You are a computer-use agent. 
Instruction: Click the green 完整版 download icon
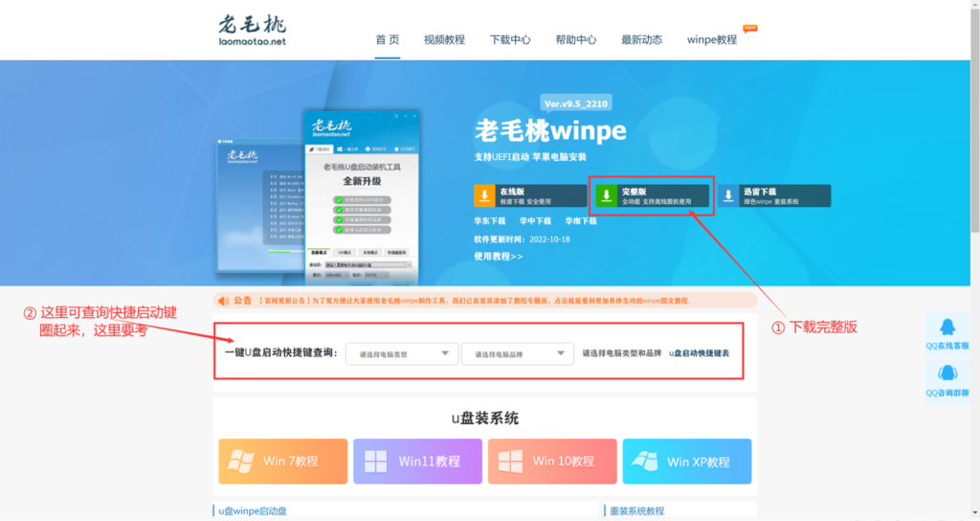606,195
